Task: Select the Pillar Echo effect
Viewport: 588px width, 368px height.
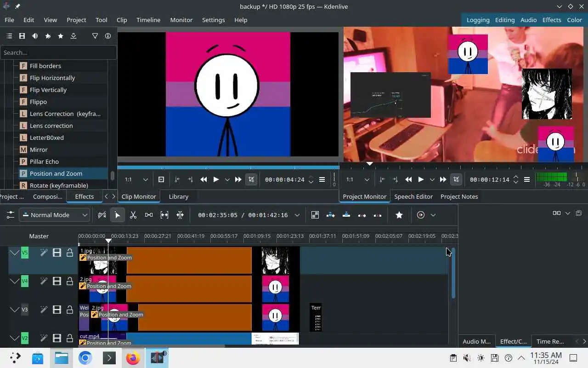Action: 44,161
